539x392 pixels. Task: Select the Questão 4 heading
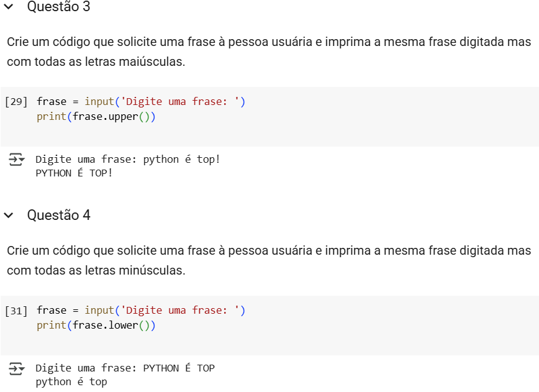click(58, 216)
